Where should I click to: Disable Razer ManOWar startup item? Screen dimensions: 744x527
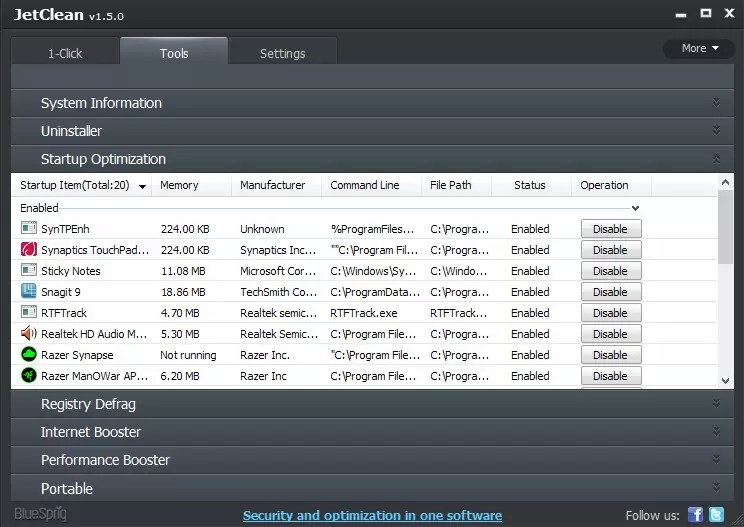click(611, 376)
